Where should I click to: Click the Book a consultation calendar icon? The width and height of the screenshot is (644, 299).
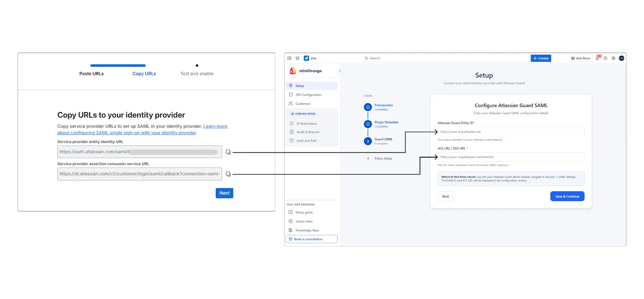(x=291, y=239)
